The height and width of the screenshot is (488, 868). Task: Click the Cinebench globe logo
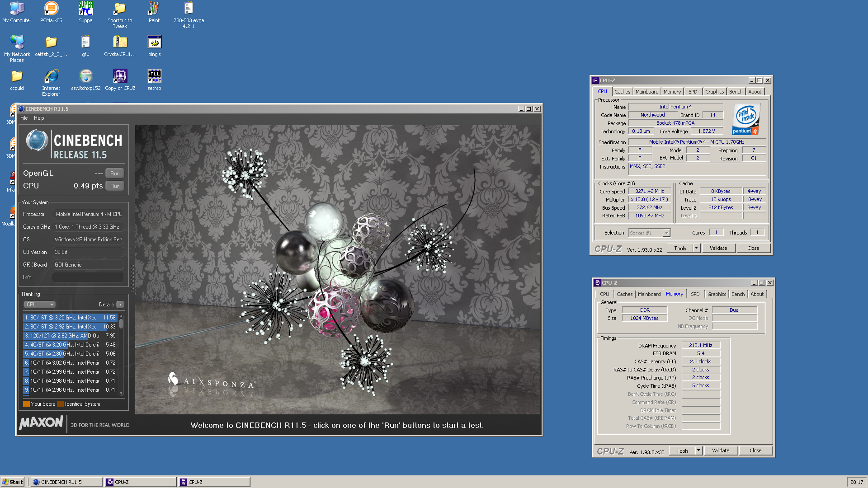point(37,141)
